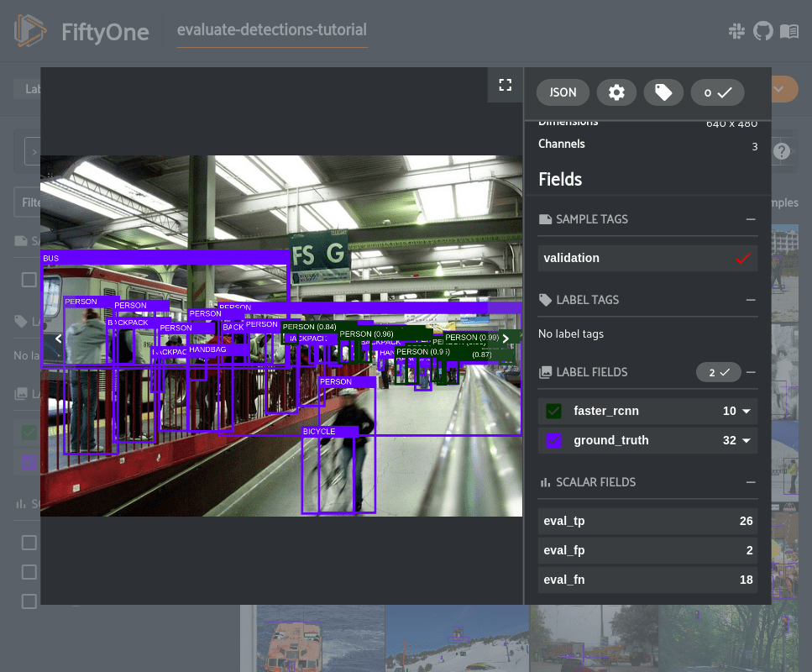The height and width of the screenshot is (672, 812).
Task: Select the evaluate-detections-tutorial dataset name
Action: [x=272, y=30]
